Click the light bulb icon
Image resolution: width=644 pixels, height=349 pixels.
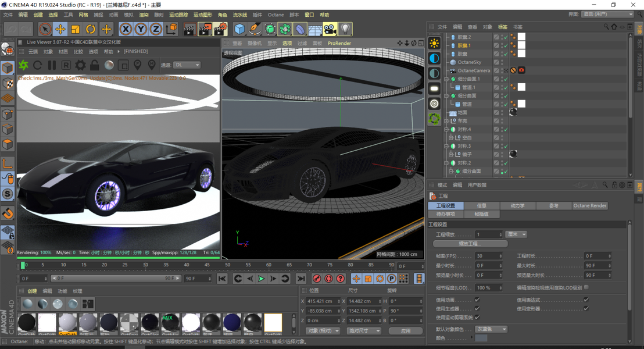coord(346,29)
